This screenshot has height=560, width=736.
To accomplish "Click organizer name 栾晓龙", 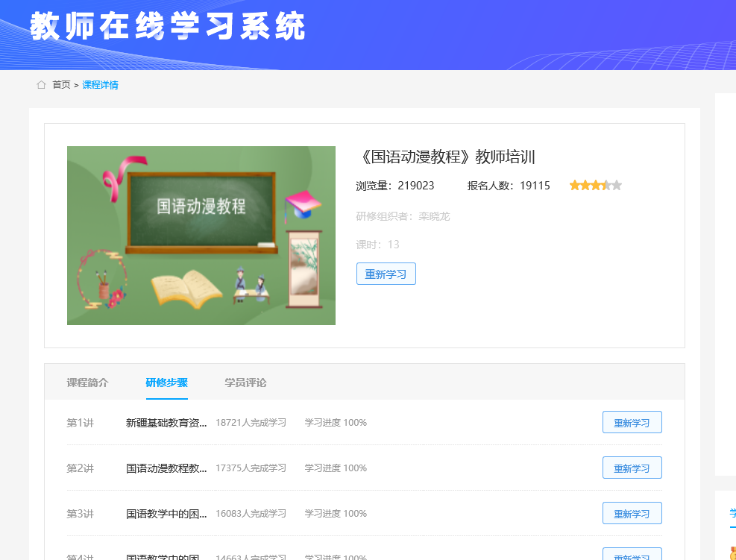I will click(434, 216).
